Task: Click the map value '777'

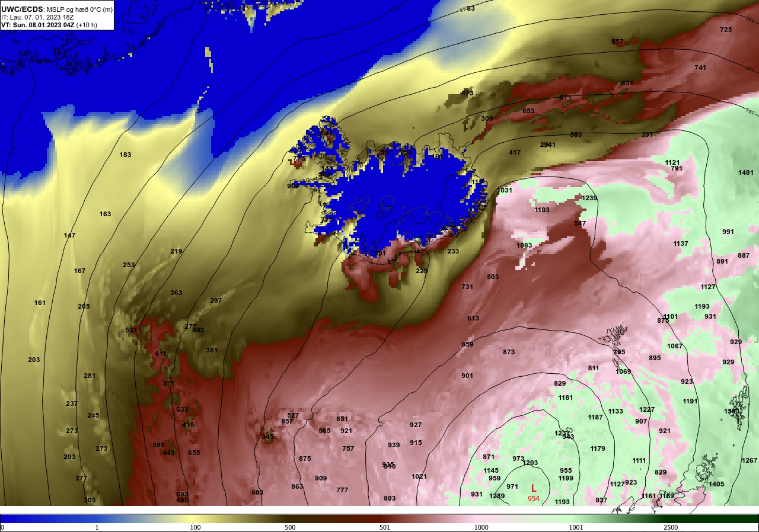Action: [342, 490]
